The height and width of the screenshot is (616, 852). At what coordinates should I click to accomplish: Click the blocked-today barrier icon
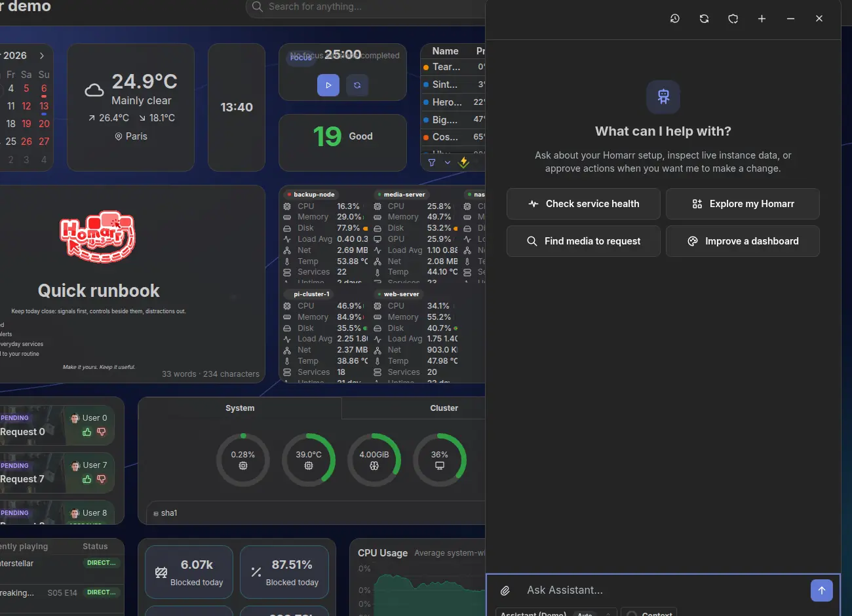pyautogui.click(x=161, y=572)
